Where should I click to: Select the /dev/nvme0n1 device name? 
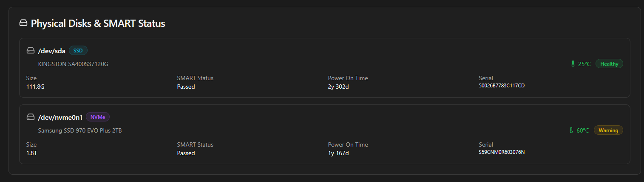(x=60, y=118)
